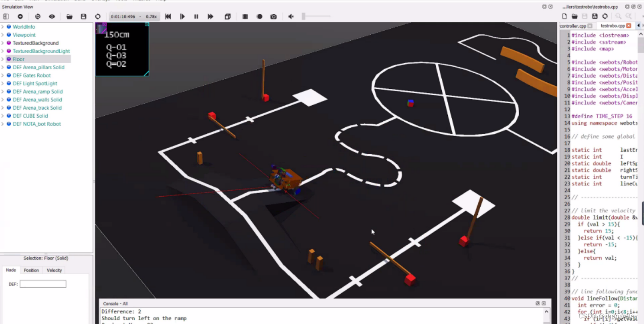Image resolution: width=644 pixels, height=324 pixels.
Task: Click the eye view options icon
Action: point(52,16)
